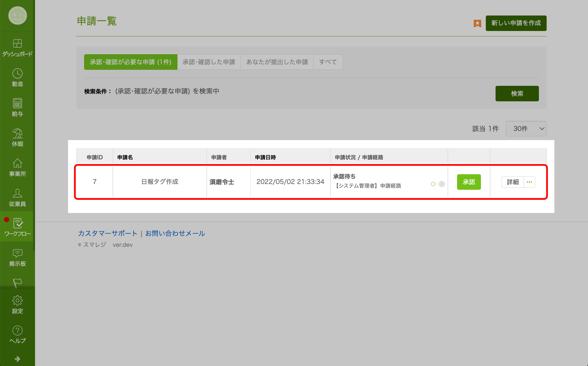The height and width of the screenshot is (366, 588).
Task: Click 新しい申請を作成 button
Action: (x=516, y=23)
